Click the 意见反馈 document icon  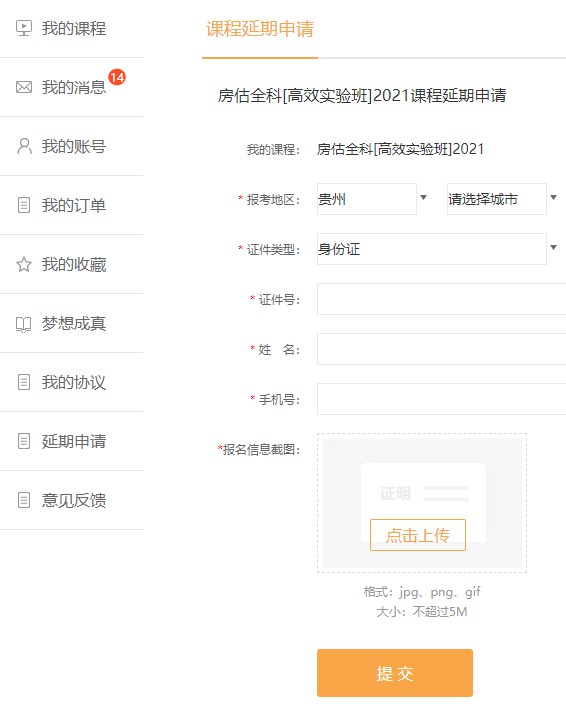click(24, 500)
